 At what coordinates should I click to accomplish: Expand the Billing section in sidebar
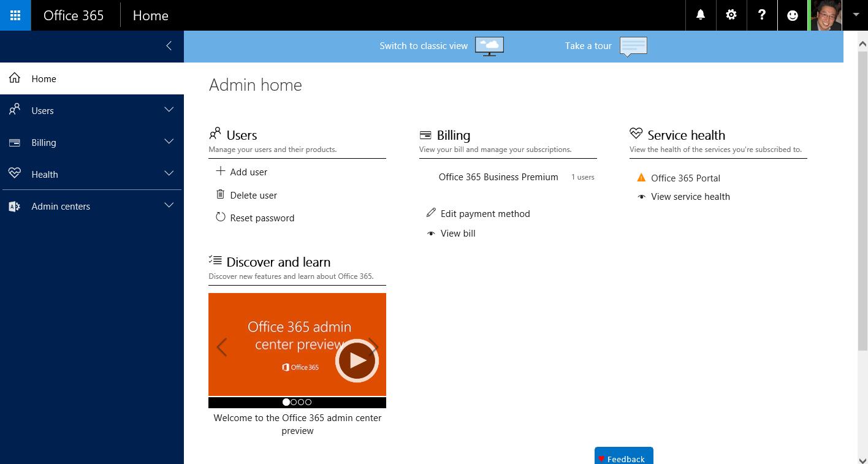(169, 142)
